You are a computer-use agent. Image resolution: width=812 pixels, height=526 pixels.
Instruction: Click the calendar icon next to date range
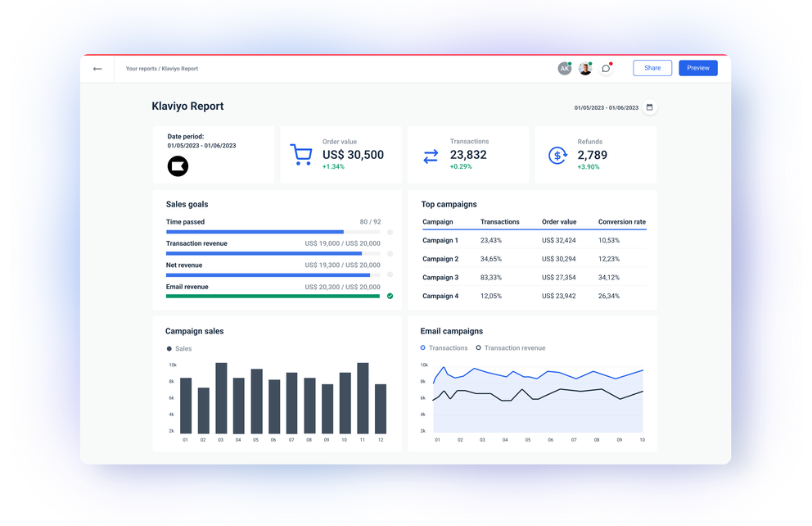pos(651,107)
